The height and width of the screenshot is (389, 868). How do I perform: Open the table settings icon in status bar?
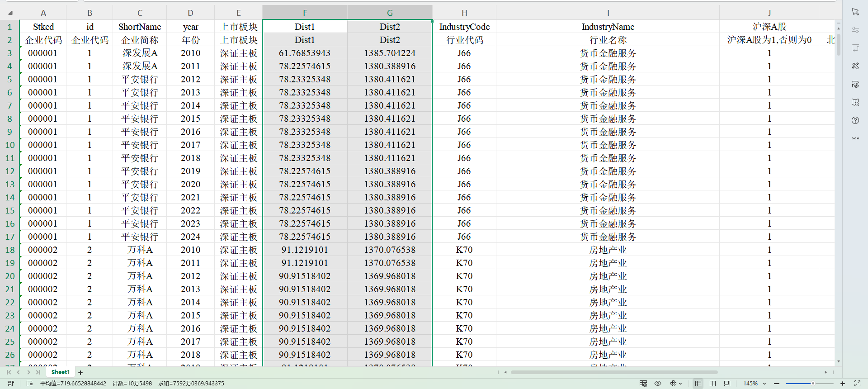643,384
